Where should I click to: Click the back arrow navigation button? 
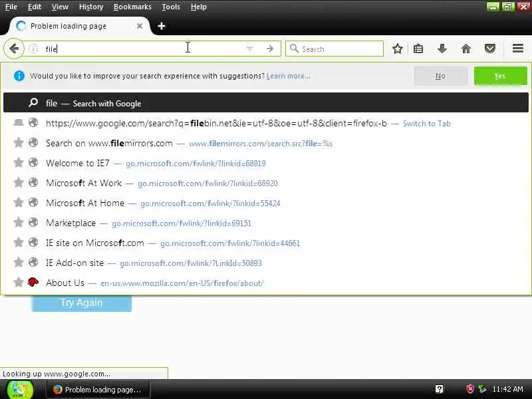coord(14,49)
